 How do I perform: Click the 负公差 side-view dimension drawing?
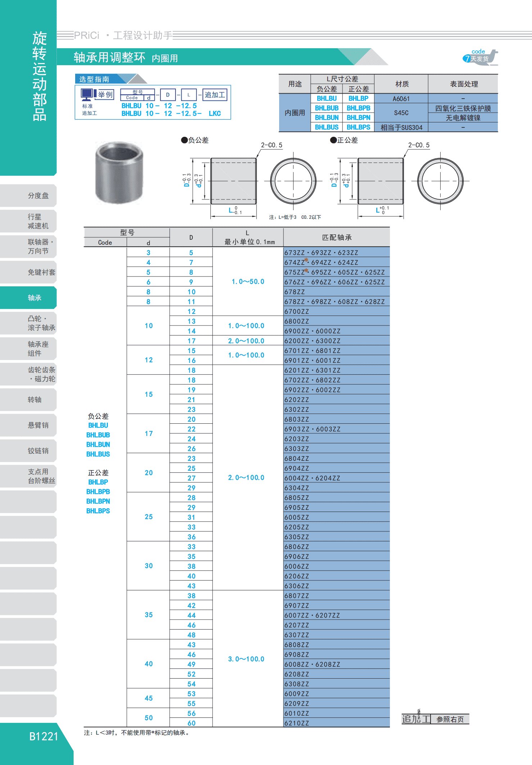233,181
